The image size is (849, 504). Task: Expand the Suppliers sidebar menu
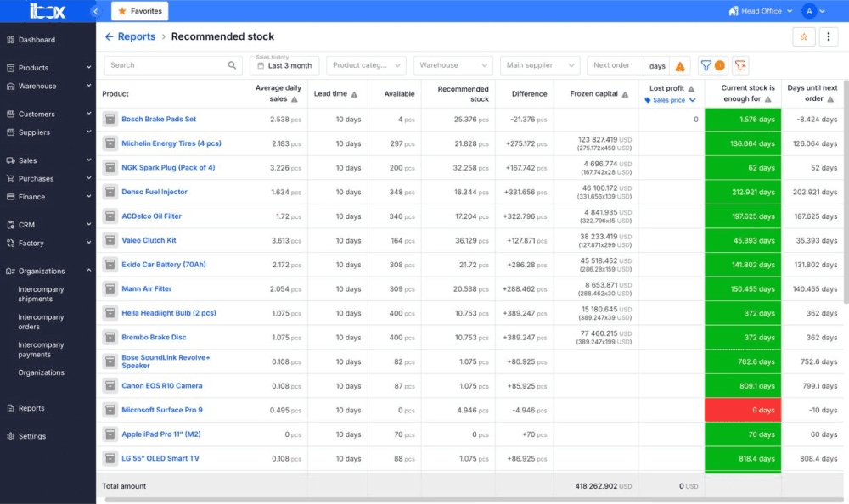48,132
